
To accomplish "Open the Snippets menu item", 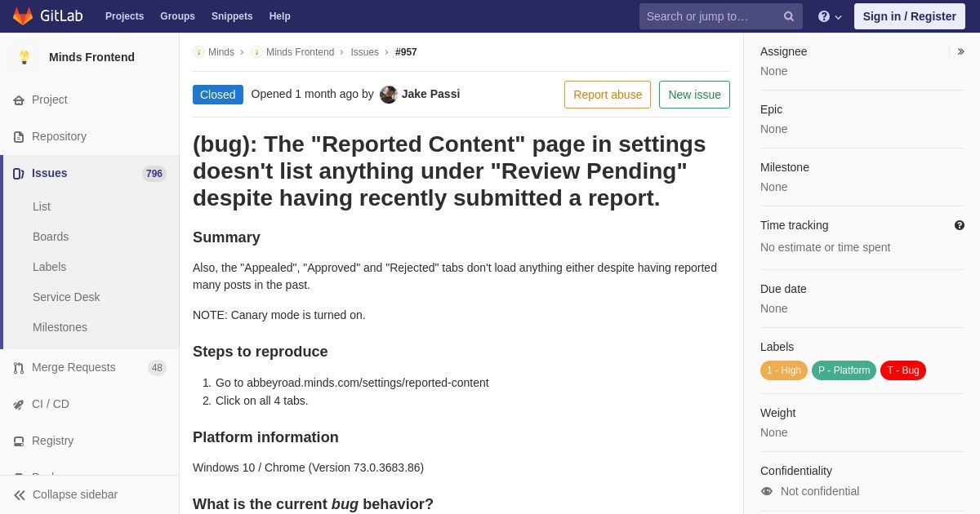I will click(232, 16).
